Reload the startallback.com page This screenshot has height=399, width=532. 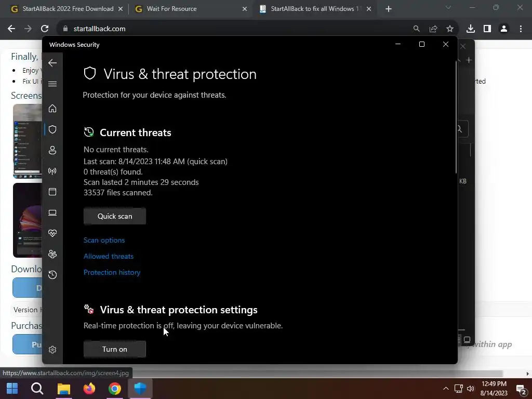pyautogui.click(x=45, y=29)
